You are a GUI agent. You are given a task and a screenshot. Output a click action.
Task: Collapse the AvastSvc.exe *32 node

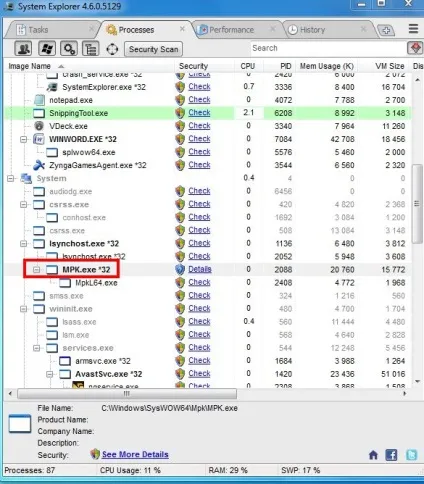[x=50, y=374]
